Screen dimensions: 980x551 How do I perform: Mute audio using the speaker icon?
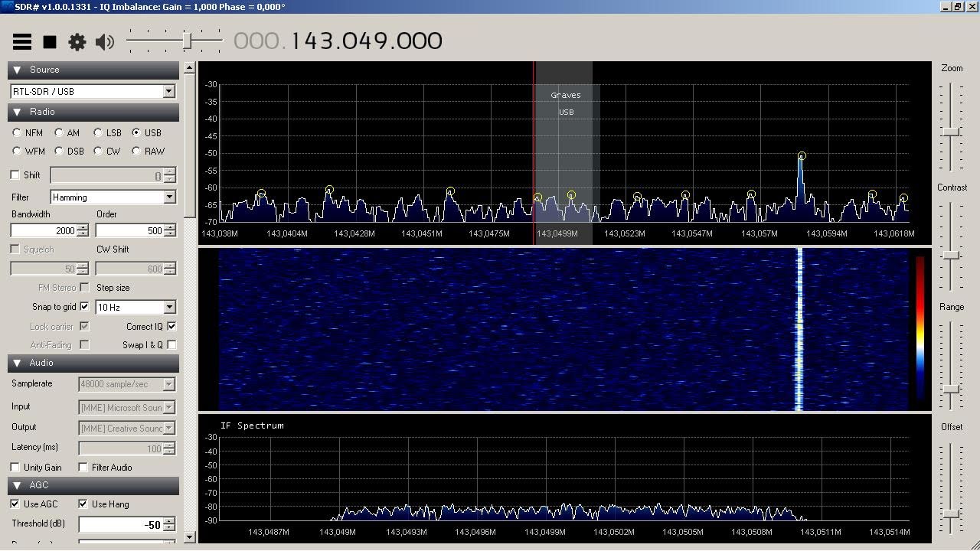[105, 41]
